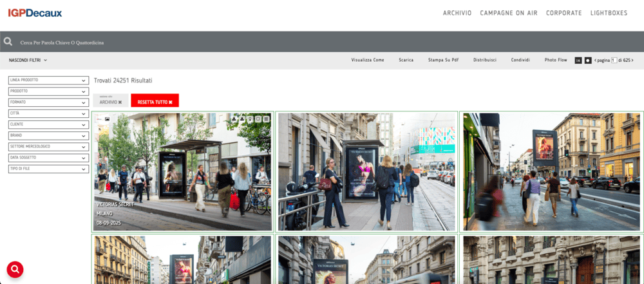Viewport: 644px width, 284px height.
Task: Click the red floating search button
Action: 15,269
